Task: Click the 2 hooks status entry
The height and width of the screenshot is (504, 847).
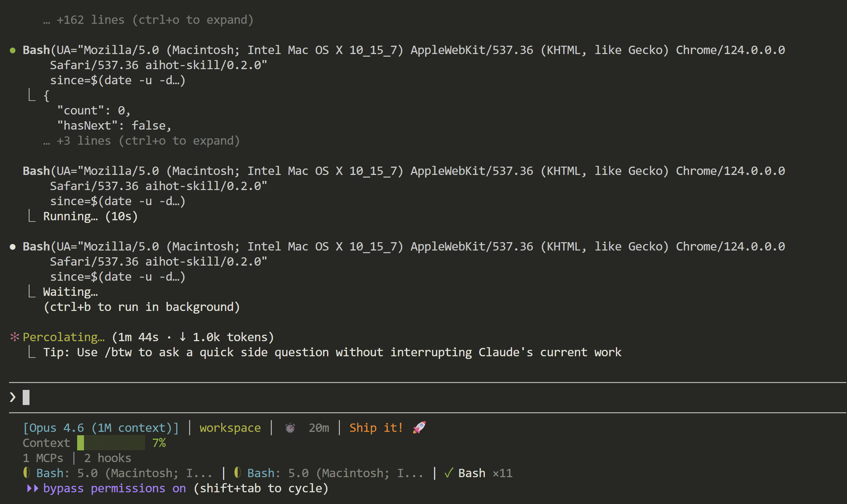Action: [108, 458]
